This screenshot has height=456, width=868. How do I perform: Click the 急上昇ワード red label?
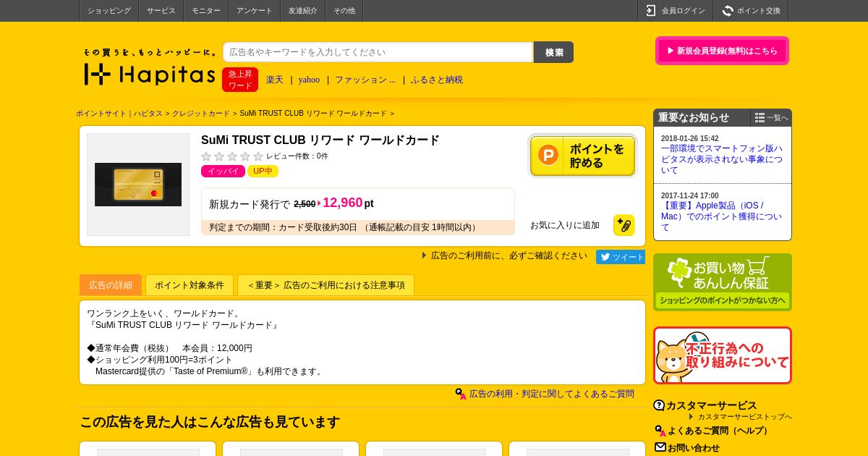pyautogui.click(x=240, y=80)
